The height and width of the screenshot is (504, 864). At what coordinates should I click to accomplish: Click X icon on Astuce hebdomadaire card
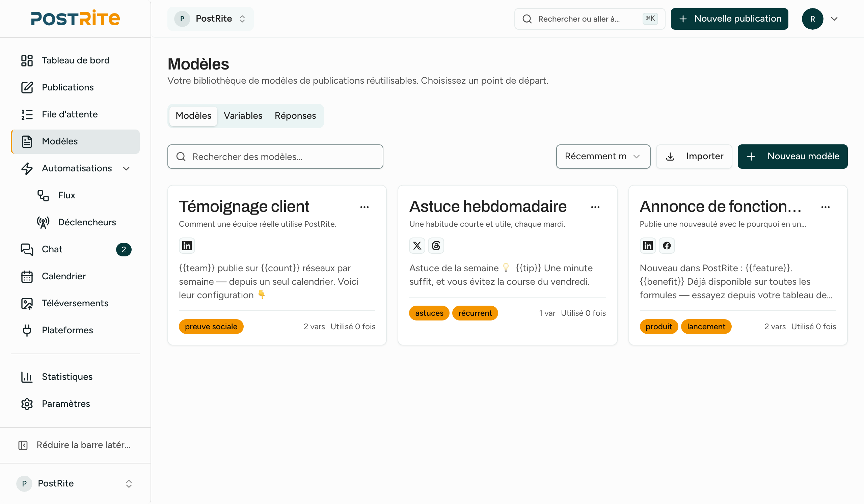pos(417,246)
